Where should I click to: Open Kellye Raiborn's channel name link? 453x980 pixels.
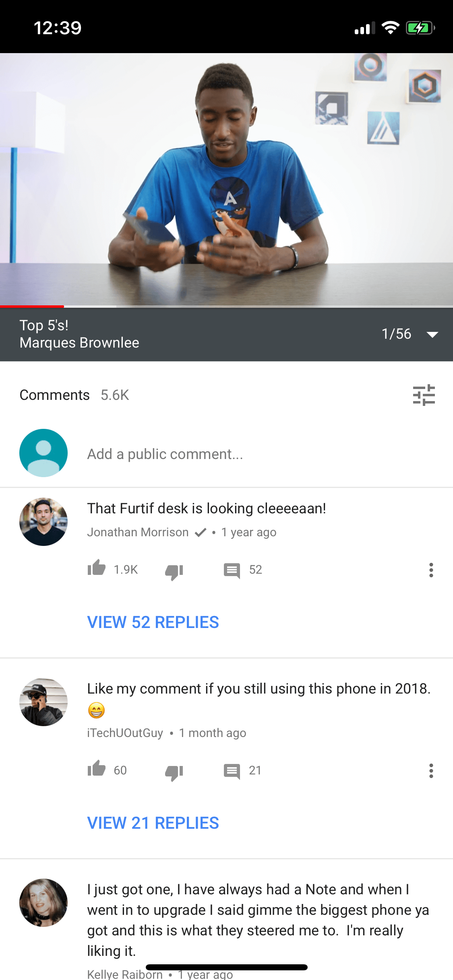point(125,974)
